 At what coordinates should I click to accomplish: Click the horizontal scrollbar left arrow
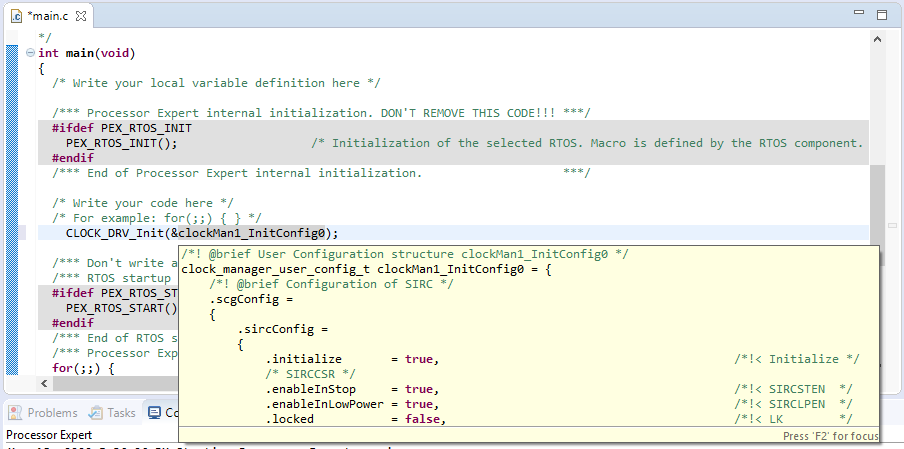44,383
